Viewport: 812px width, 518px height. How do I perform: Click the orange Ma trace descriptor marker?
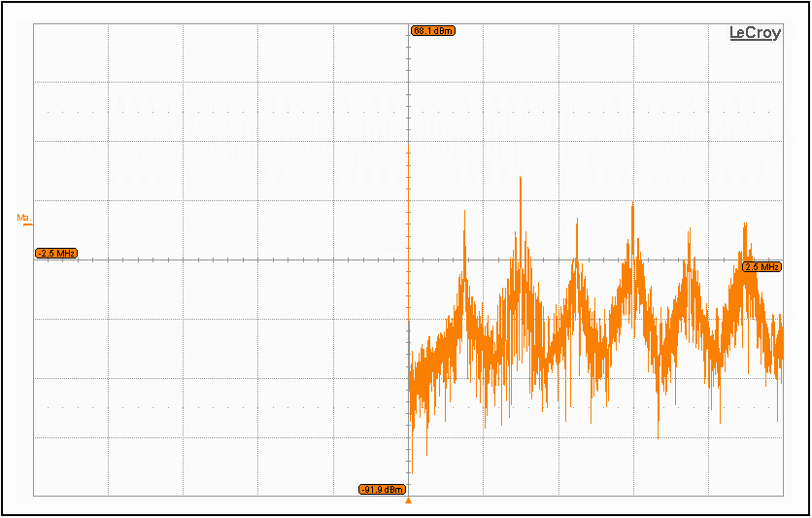coord(23,219)
